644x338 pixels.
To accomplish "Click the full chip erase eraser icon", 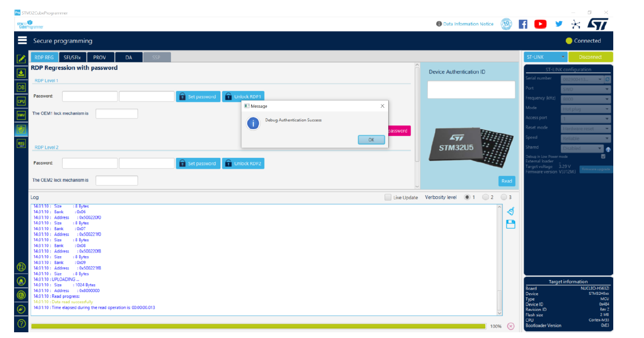I will tap(21, 309).
